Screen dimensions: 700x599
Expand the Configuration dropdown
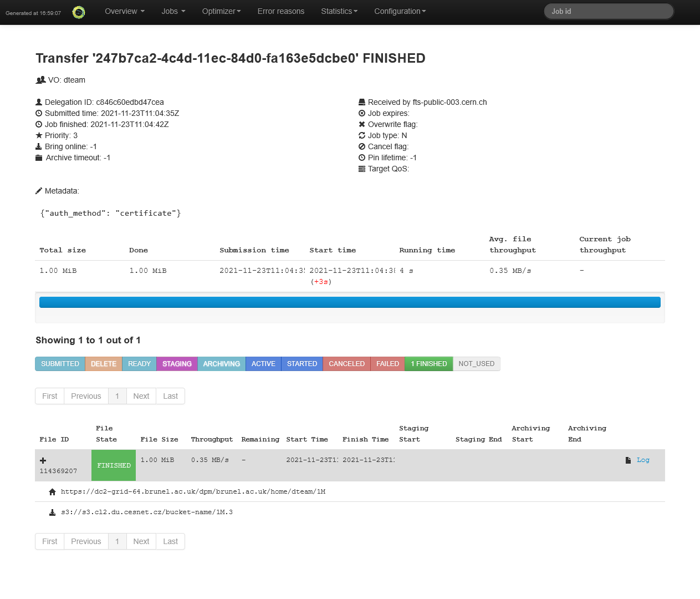tap(400, 11)
